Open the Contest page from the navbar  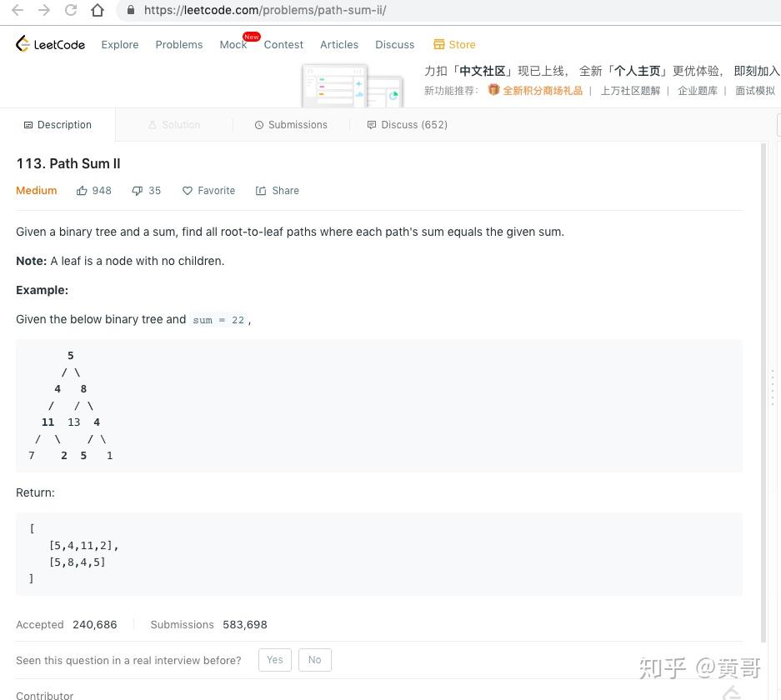(x=283, y=44)
